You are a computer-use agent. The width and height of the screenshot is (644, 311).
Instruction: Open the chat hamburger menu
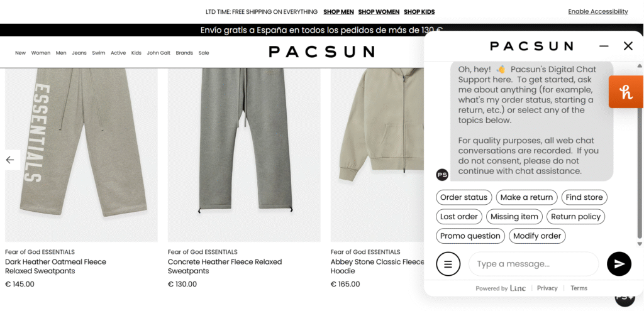tap(448, 264)
